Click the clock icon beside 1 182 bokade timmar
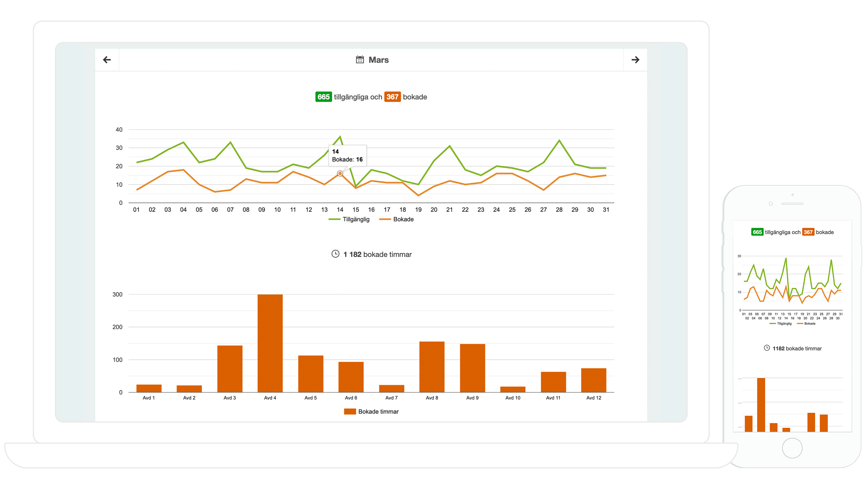868x489 pixels. click(x=335, y=254)
